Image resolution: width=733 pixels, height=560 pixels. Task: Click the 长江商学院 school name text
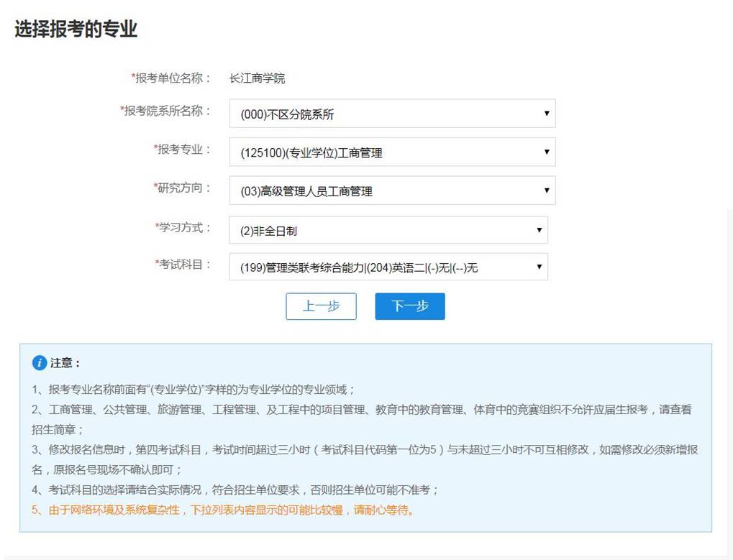[257, 78]
